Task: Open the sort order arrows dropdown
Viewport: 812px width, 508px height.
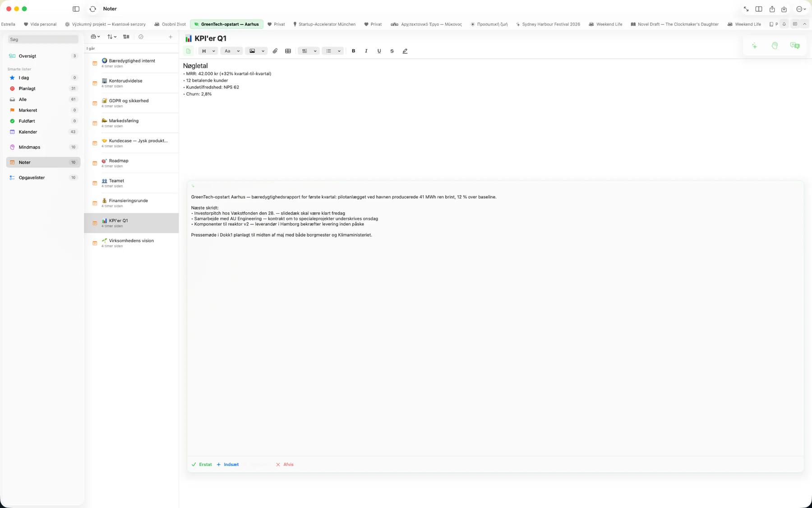Action: [112, 37]
